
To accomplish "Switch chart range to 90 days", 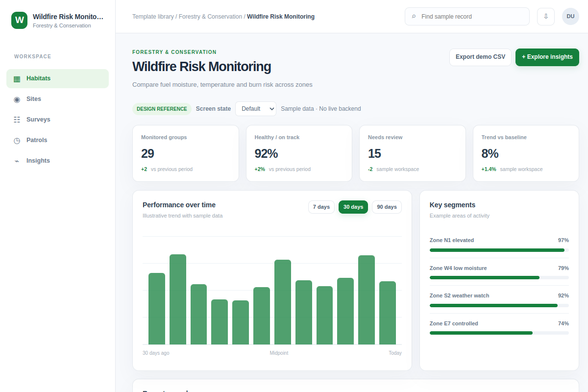I will (x=387, y=207).
